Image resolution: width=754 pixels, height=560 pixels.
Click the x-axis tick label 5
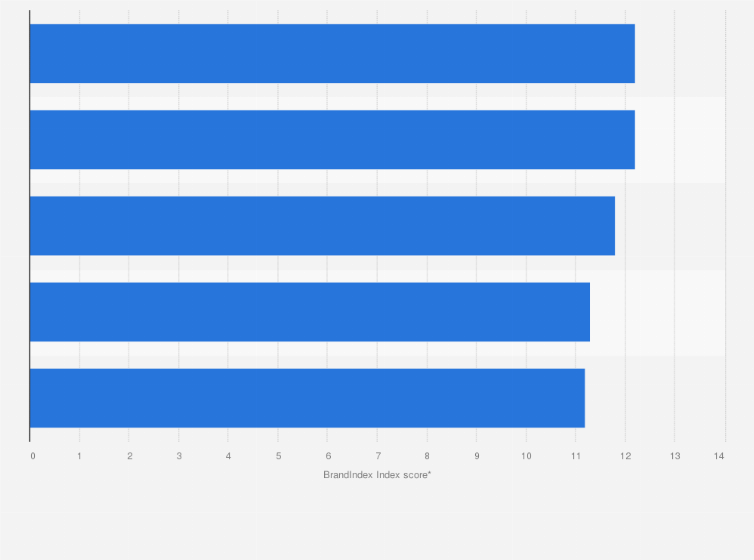(x=279, y=456)
